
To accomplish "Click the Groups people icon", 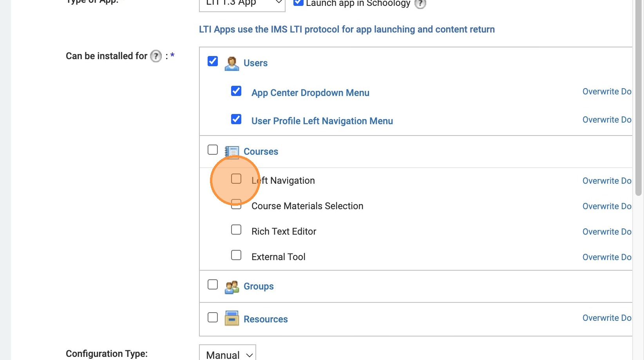I will 232,287.
